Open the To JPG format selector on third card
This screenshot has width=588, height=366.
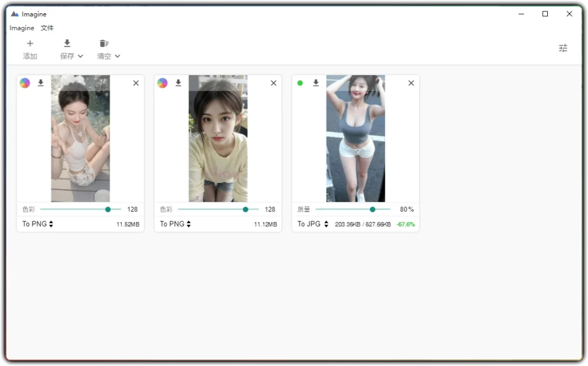click(x=312, y=224)
